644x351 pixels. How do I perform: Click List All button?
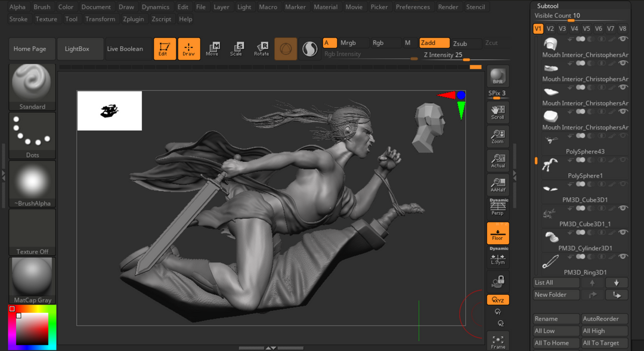click(x=556, y=283)
